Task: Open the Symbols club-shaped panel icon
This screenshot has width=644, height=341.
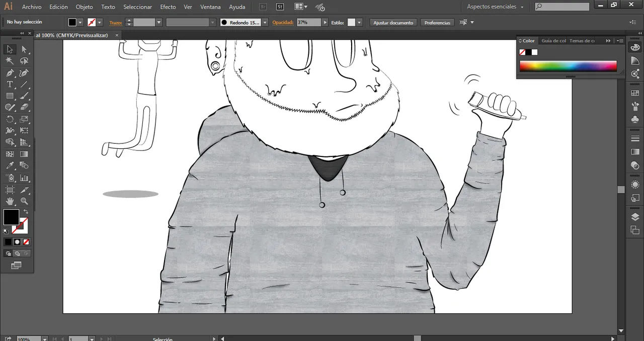Action: point(635,120)
